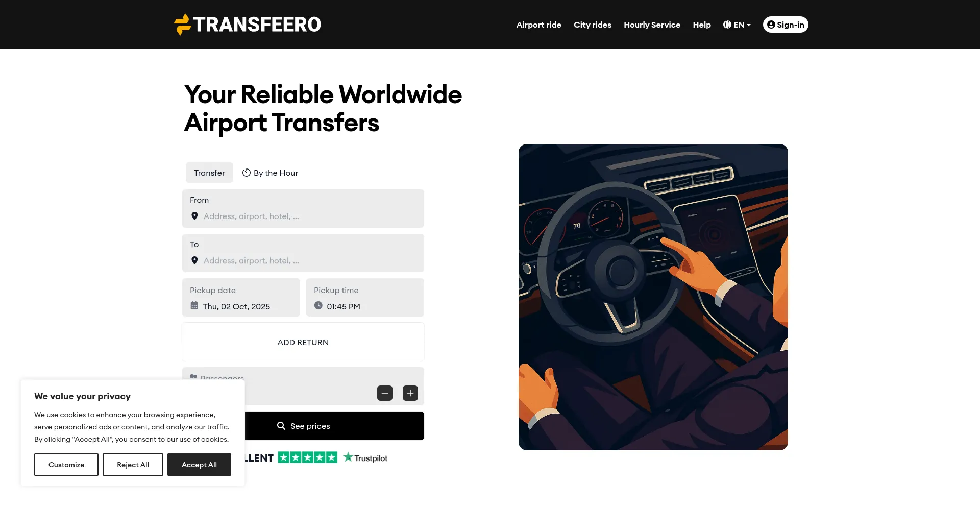Click the From field location pin icon
The height and width of the screenshot is (507, 980).
tap(194, 216)
